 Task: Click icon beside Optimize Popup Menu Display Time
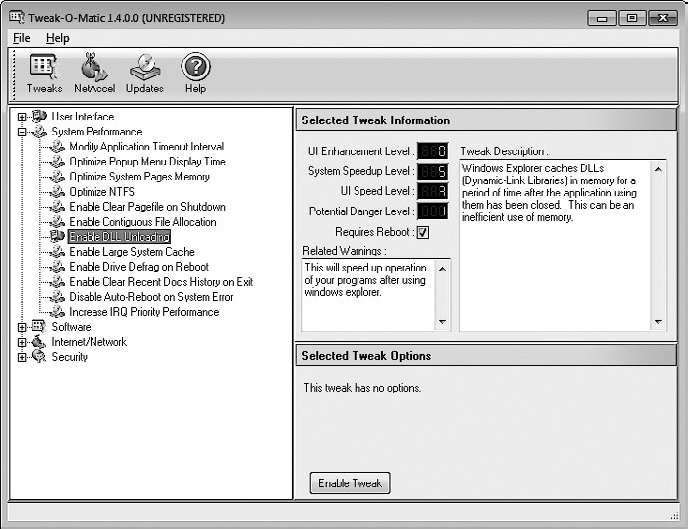(x=57, y=161)
